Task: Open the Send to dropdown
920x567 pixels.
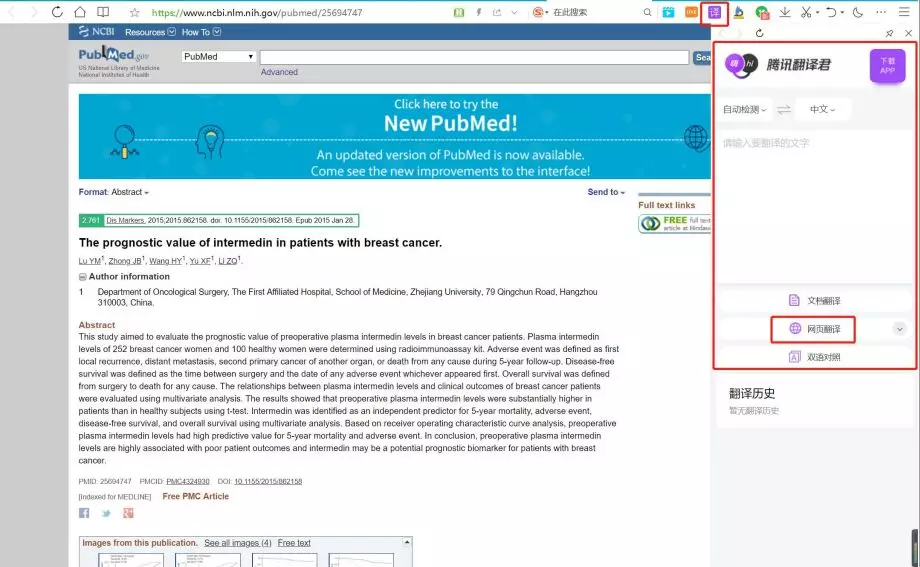Action: pos(606,192)
